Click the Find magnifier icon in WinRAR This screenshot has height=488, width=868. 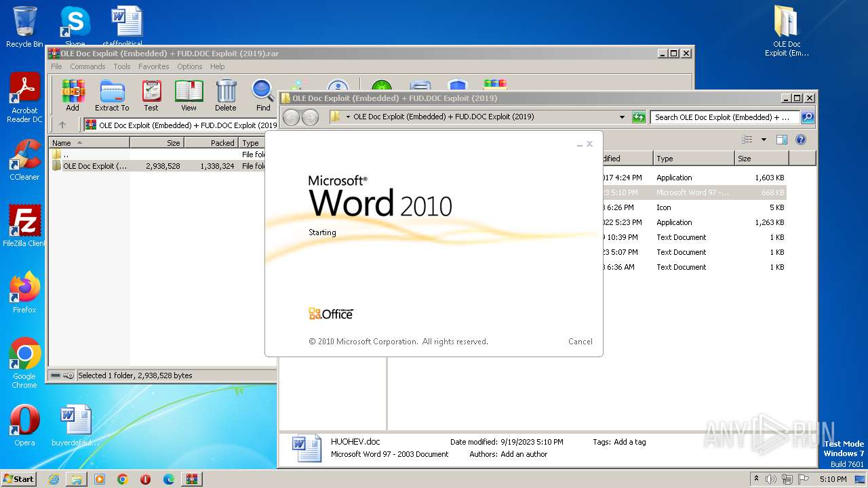263,96
